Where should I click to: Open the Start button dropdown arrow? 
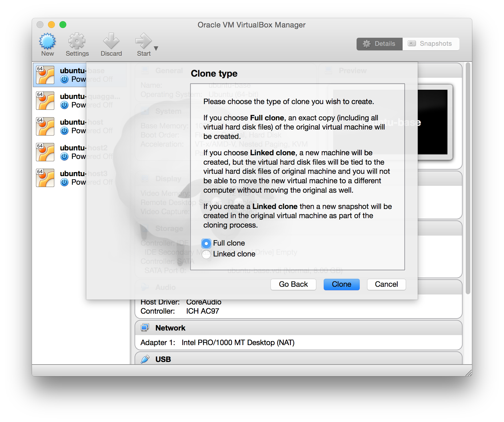tap(156, 48)
